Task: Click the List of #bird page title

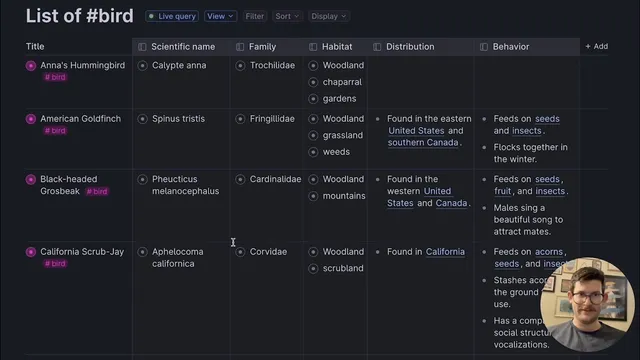Action: click(x=80, y=16)
